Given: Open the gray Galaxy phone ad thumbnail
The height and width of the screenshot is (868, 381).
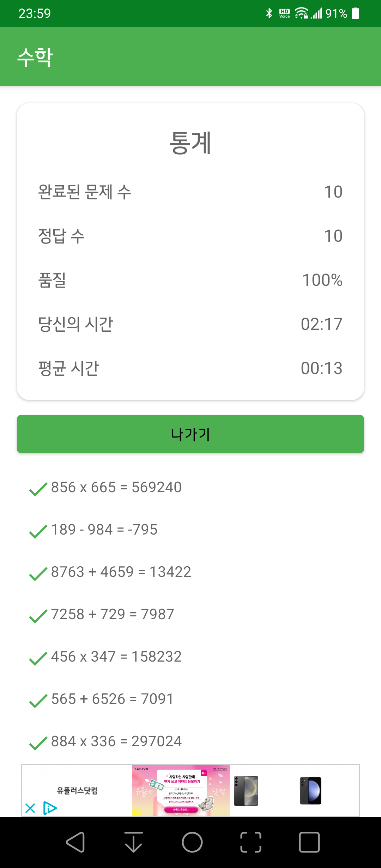Looking at the screenshot, I should tap(246, 791).
